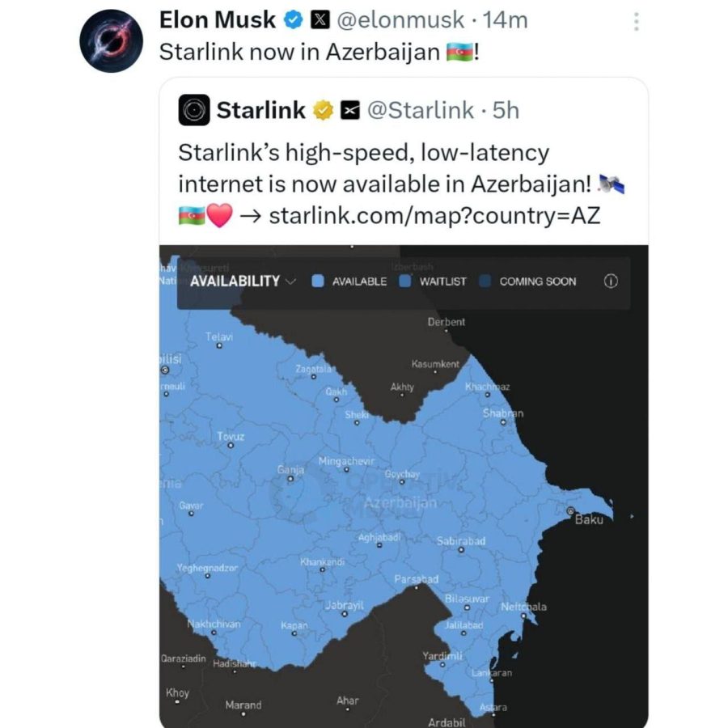
Task: Click Starlink's gold verified badge
Action: (x=324, y=110)
